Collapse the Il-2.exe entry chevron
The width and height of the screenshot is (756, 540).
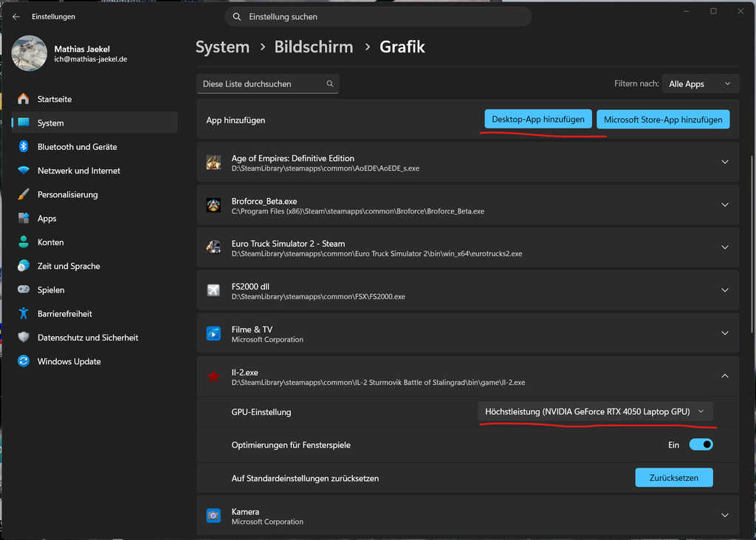(725, 376)
